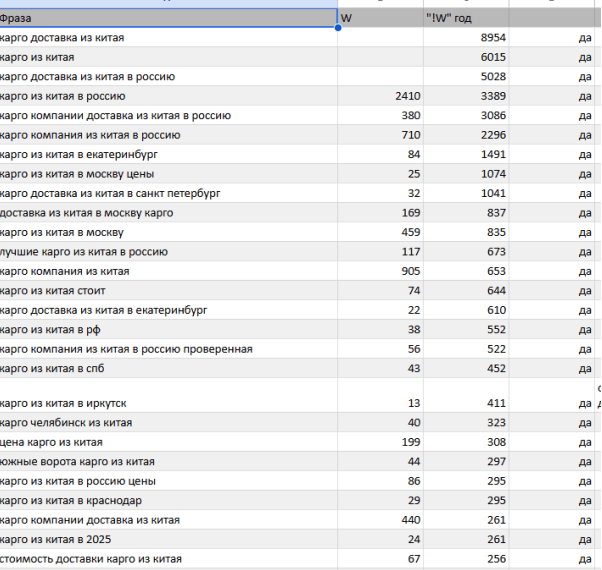
Task: Select the phrase cell that reads only 'карго из китая в россию'
Action: click(169, 96)
